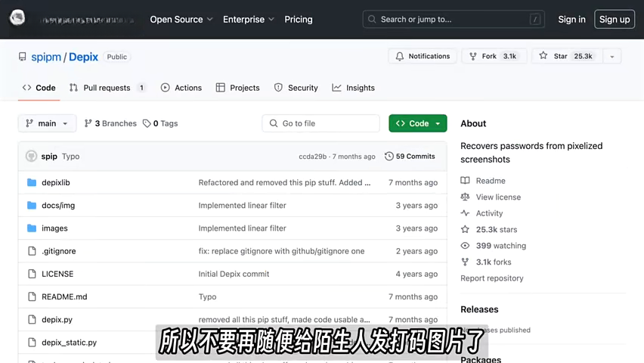Expand the dropdown arrow next to Star
The width and height of the screenshot is (644, 363).
pyautogui.click(x=612, y=56)
